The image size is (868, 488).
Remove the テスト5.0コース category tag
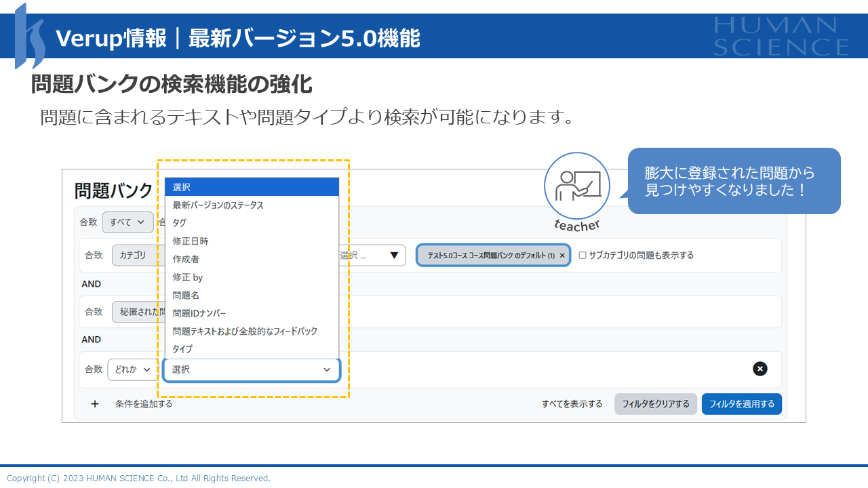562,256
